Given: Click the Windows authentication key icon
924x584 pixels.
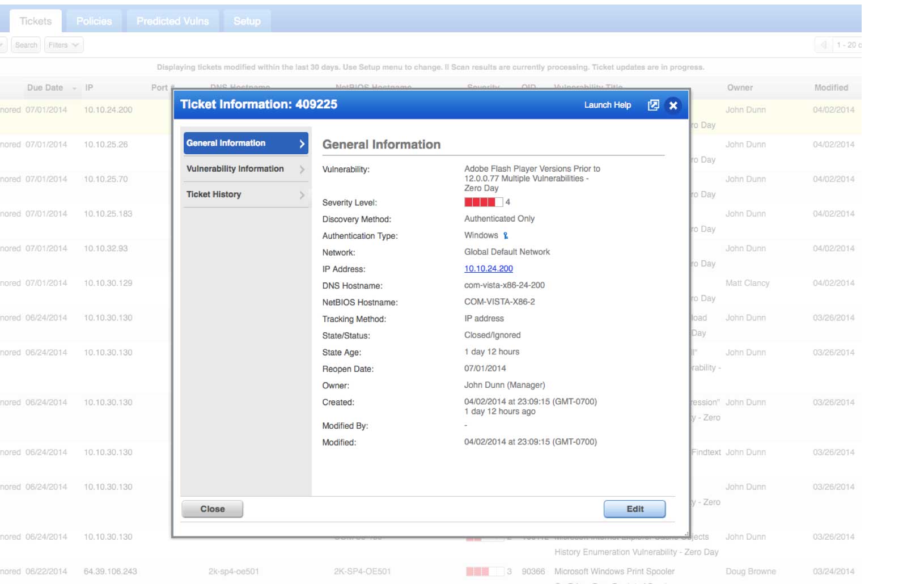Looking at the screenshot, I should [x=505, y=235].
